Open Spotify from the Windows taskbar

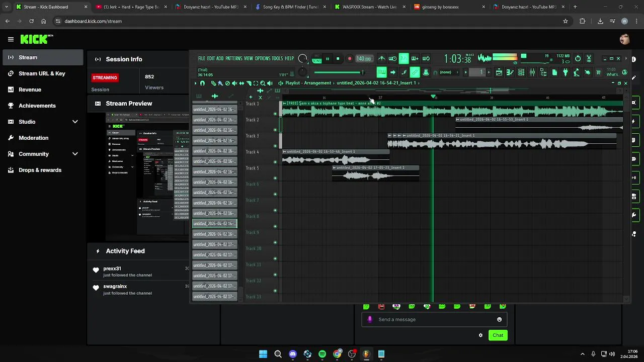pyautogui.click(x=322, y=354)
